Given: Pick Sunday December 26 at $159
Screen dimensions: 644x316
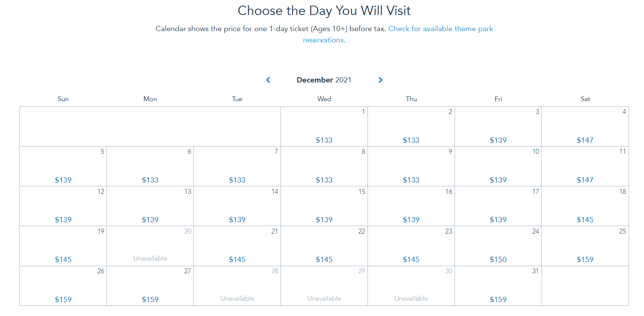Looking at the screenshot, I should [x=63, y=286].
